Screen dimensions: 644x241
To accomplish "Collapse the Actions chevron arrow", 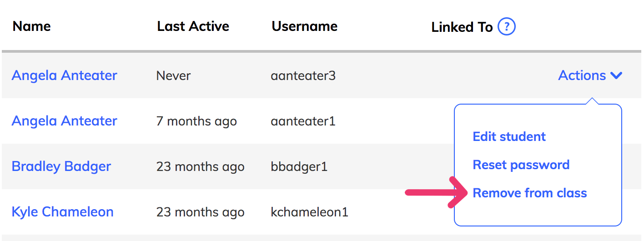I will (616, 75).
